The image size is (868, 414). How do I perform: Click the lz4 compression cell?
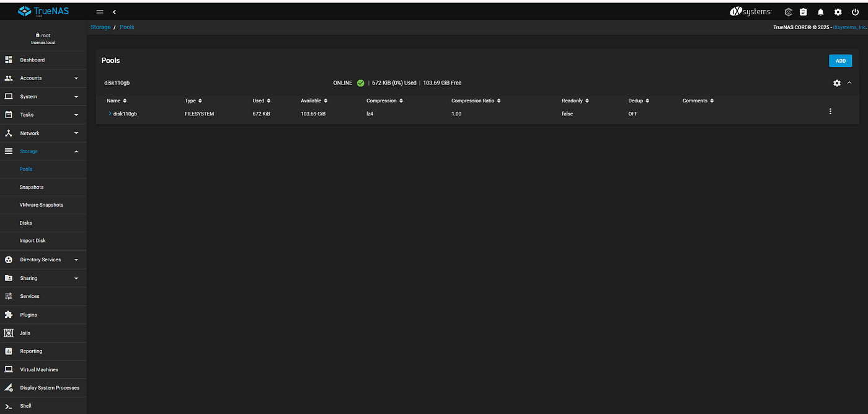coord(370,114)
